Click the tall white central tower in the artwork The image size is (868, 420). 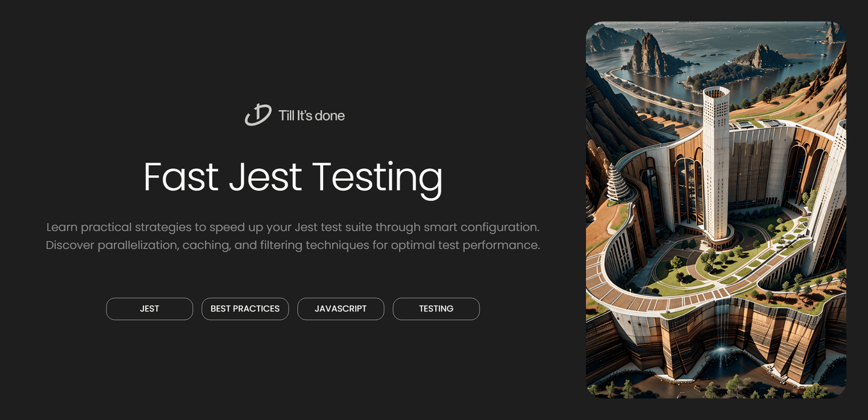click(x=717, y=163)
